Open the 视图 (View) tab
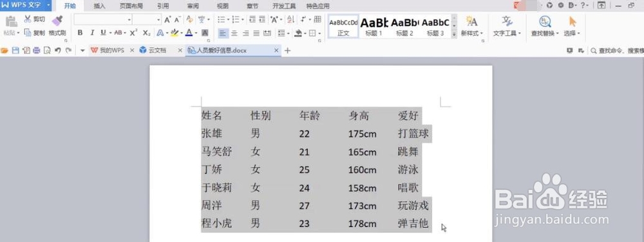The image size is (644, 242). [x=223, y=6]
